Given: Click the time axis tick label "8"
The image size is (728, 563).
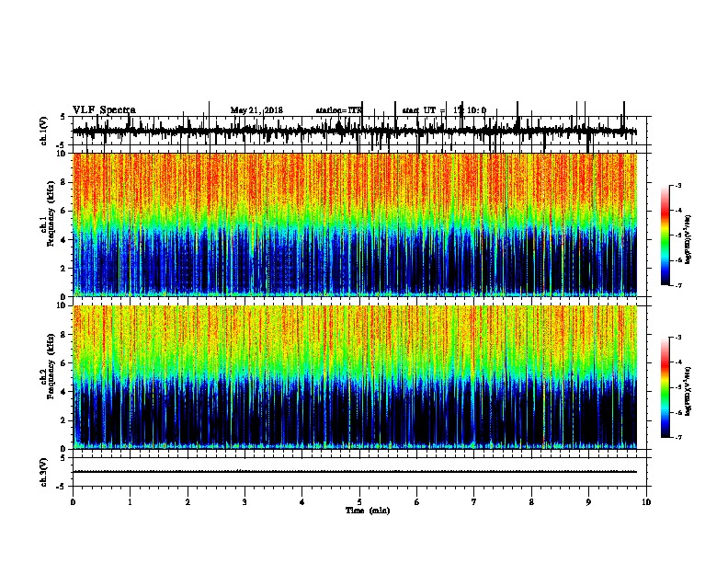Looking at the screenshot, I should 531,502.
